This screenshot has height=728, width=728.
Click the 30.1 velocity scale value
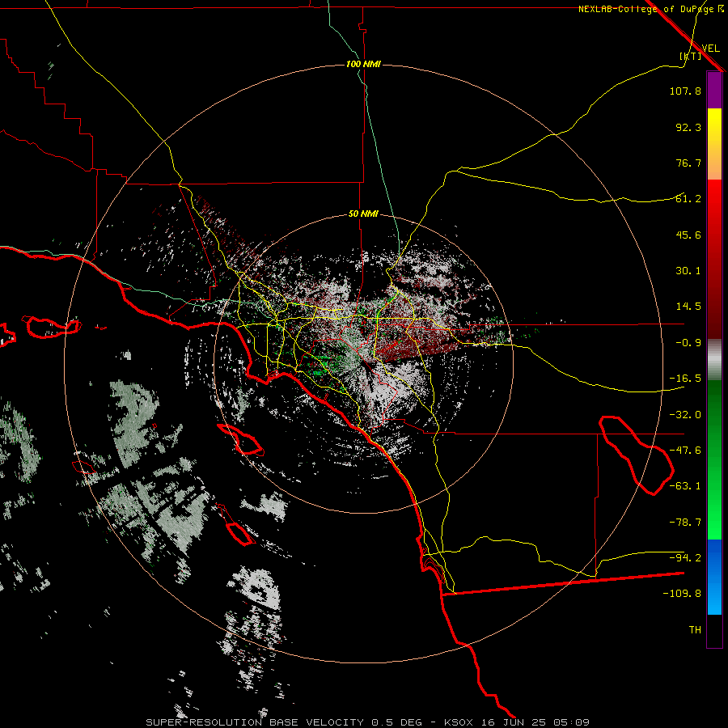coord(688,271)
